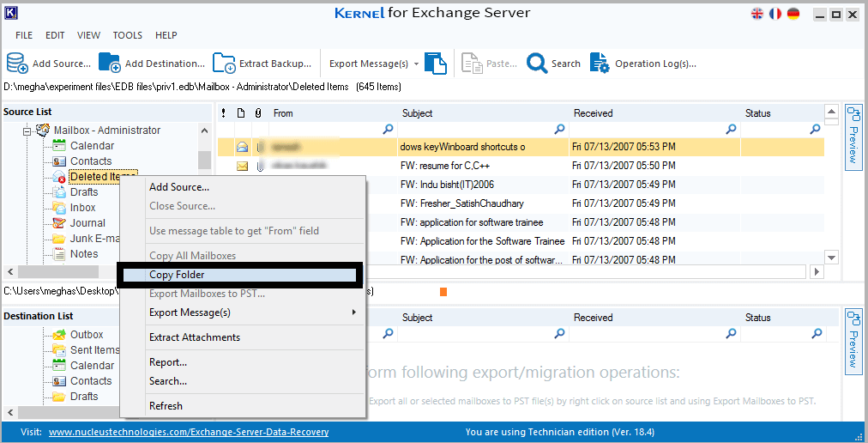
Task: Click source message list horizontal scroll right arrow
Action: coord(816,271)
